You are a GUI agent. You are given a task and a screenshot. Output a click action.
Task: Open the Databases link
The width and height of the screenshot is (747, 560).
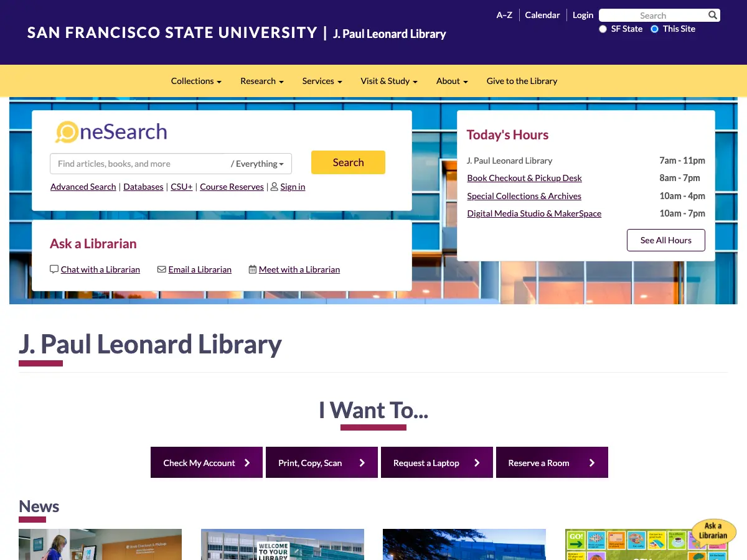143,187
